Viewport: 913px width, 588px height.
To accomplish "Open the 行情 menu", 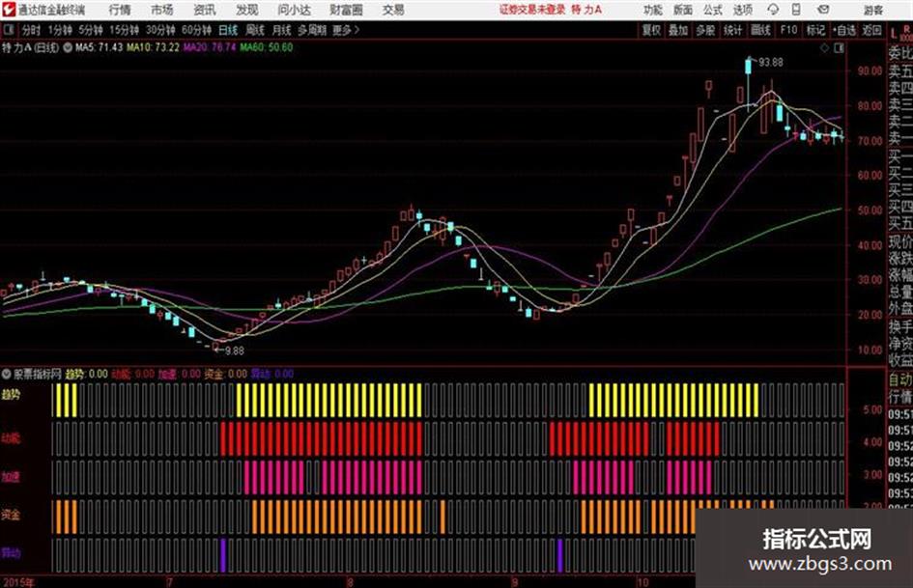I will (120, 10).
